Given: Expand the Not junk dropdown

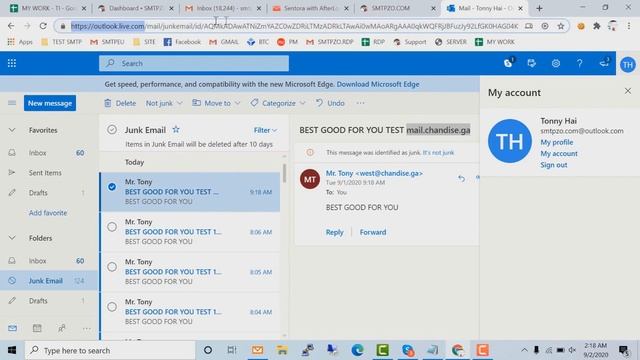Looking at the screenshot, I should [x=180, y=103].
